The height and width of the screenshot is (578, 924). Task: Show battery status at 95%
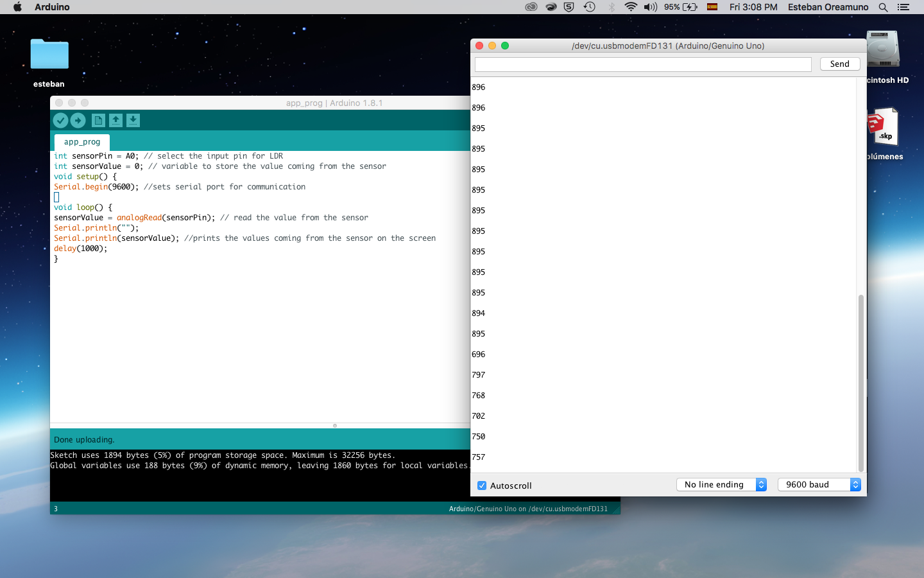(x=681, y=7)
